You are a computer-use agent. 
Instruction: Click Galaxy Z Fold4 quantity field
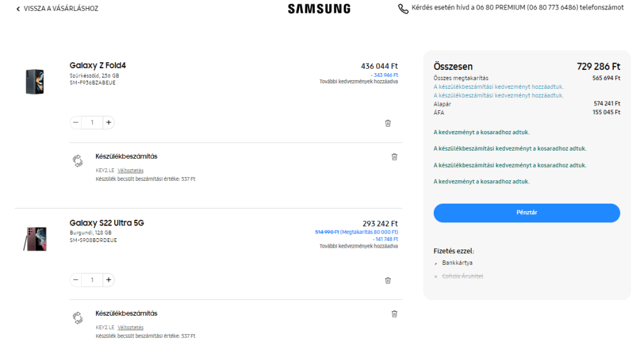(x=92, y=122)
